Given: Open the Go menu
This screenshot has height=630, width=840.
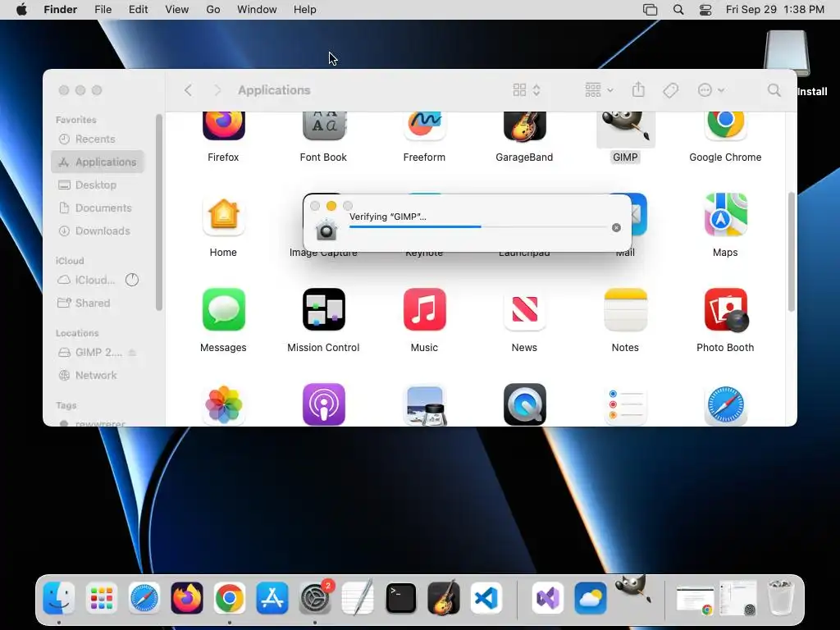Looking at the screenshot, I should (x=213, y=10).
